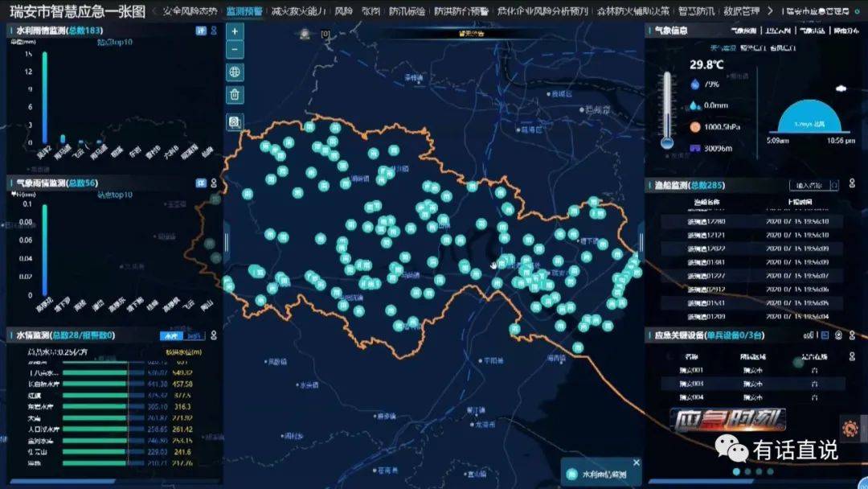Click the 渔船 name search input field
Screen dimensions: 868x489
pyautogui.click(x=809, y=185)
